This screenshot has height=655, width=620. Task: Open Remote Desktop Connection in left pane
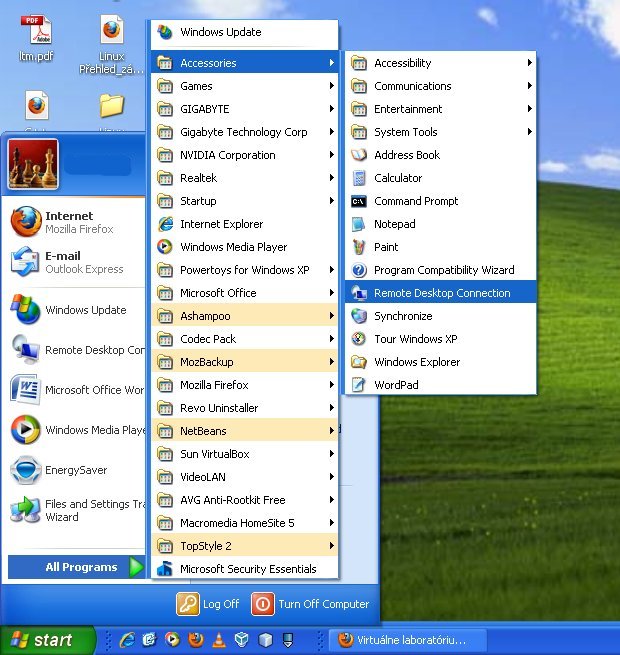click(x=74, y=350)
